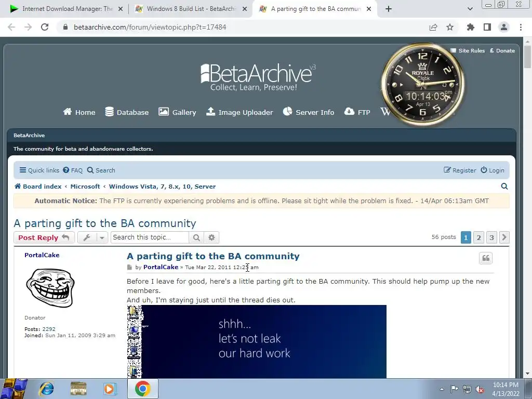Open the Chrome profile avatar

click(504, 27)
